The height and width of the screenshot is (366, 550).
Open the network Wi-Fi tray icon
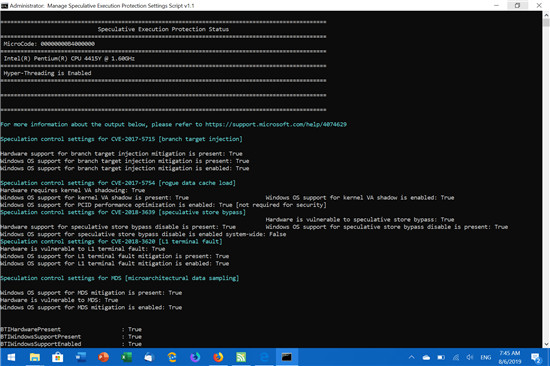(456, 358)
